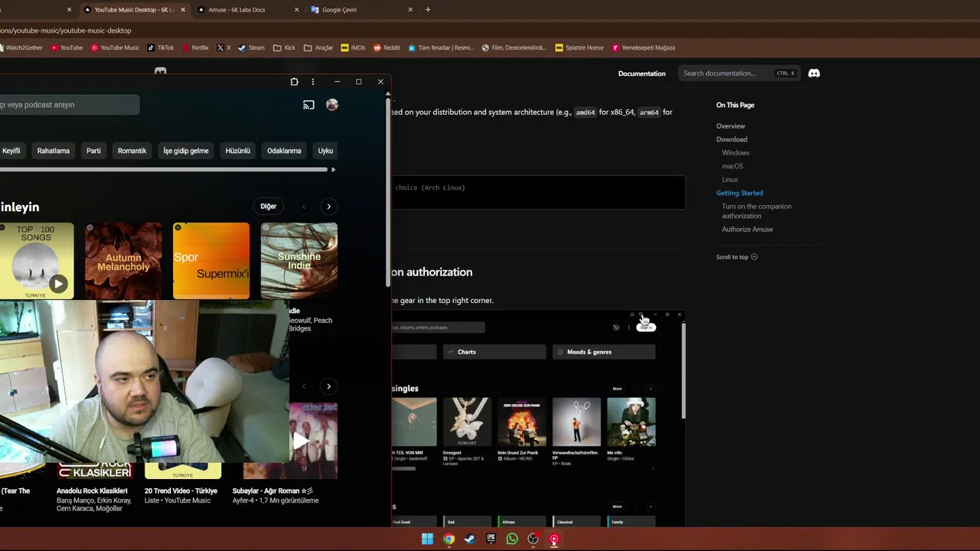Open the Watch2Gether bookmark

pos(21,47)
